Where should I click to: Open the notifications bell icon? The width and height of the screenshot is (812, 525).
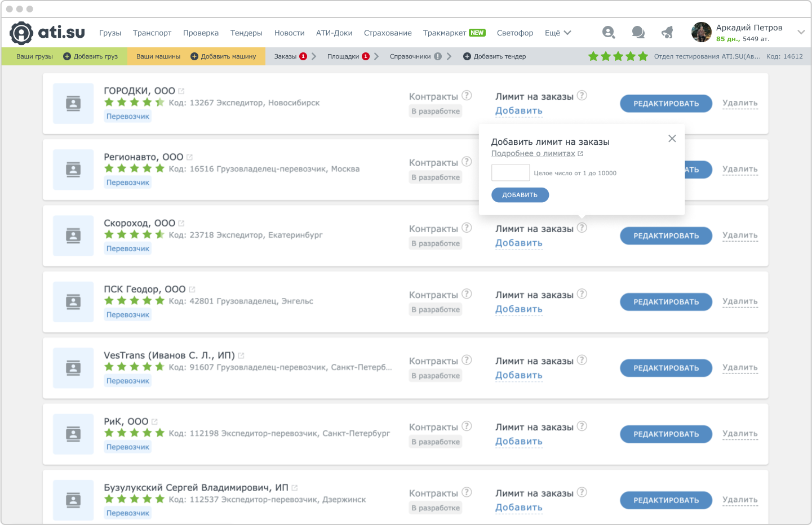click(668, 33)
